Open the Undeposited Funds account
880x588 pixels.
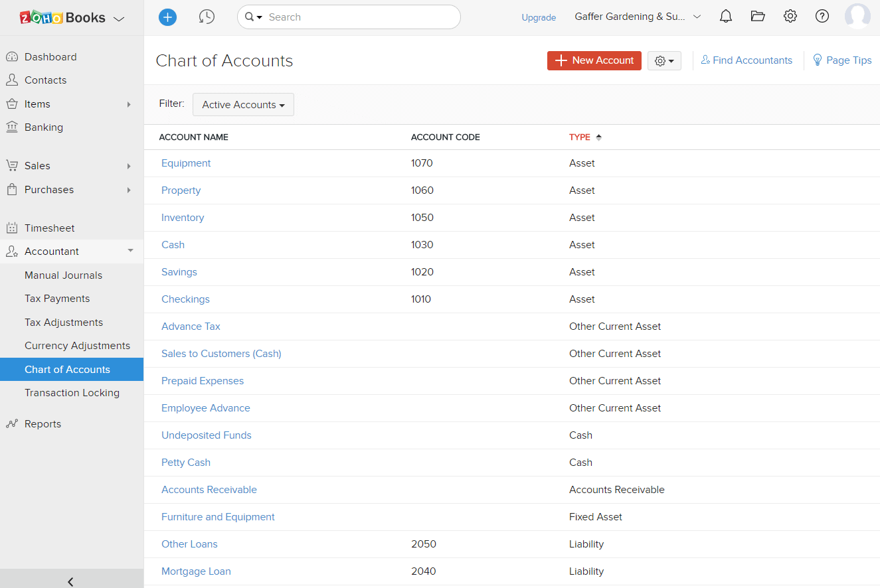tap(207, 435)
